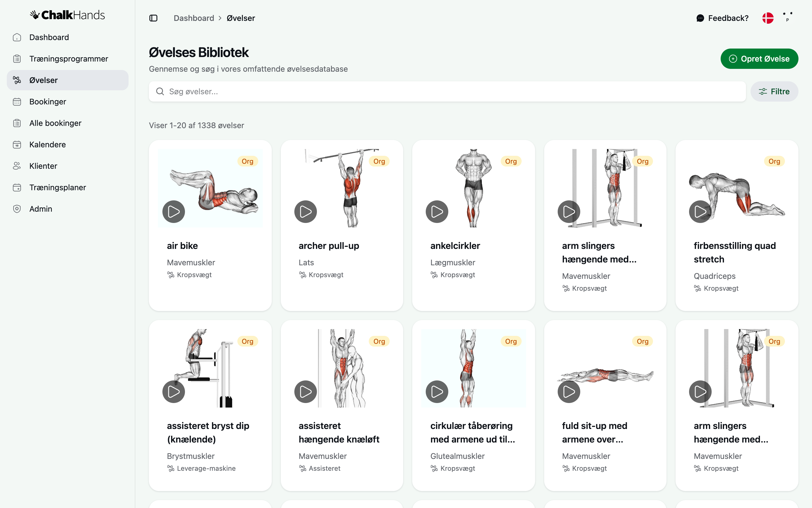Play the air bike exercise video
The image size is (812, 508).
(173, 212)
